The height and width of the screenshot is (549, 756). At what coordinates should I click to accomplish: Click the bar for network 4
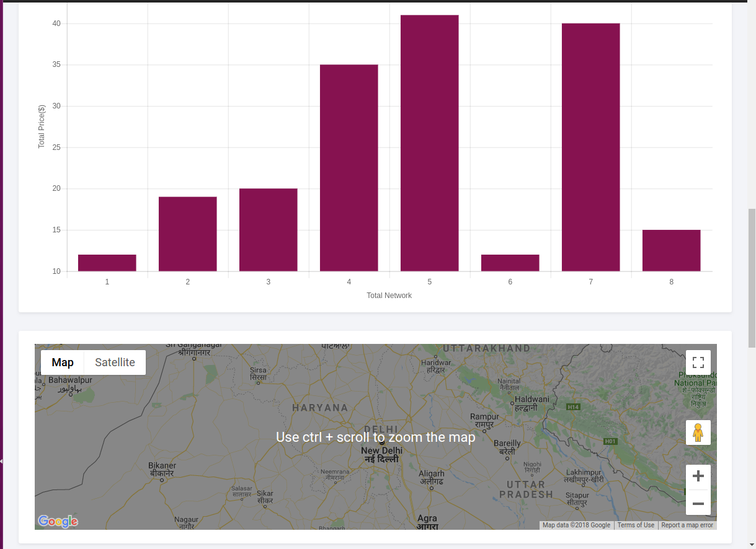349,168
